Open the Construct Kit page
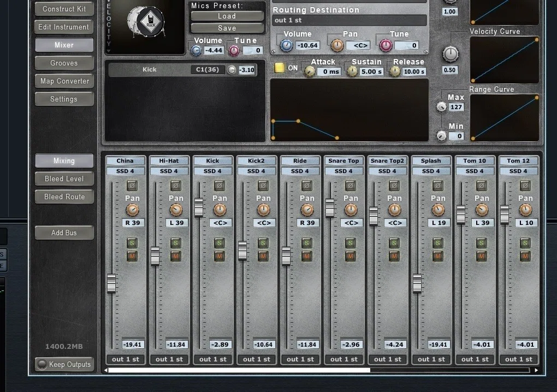The image size is (557, 392). pyautogui.click(x=64, y=9)
